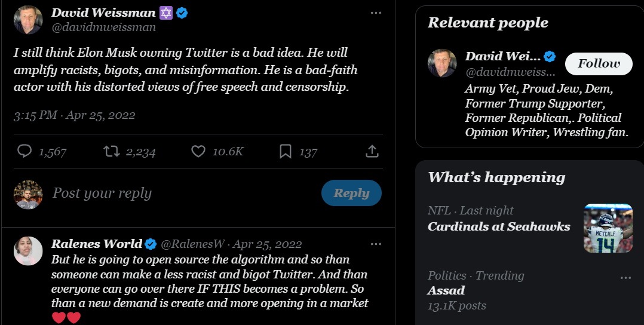Click the share upload icon on the tweet
The height and width of the screenshot is (325, 644).
pos(372,152)
